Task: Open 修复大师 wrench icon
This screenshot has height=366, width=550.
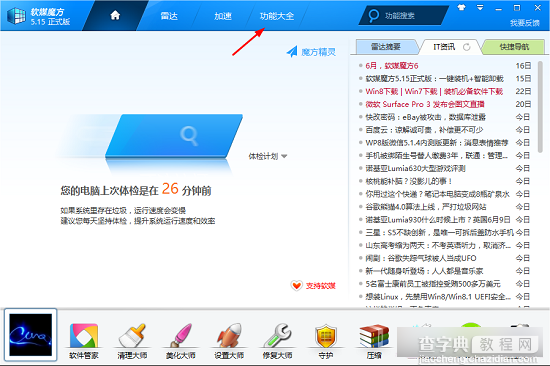Action: pos(277,340)
